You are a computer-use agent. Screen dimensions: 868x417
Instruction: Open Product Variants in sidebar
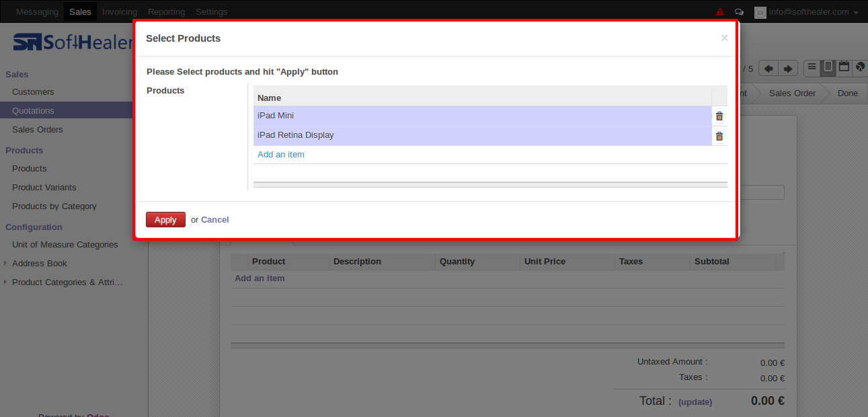pos(44,188)
